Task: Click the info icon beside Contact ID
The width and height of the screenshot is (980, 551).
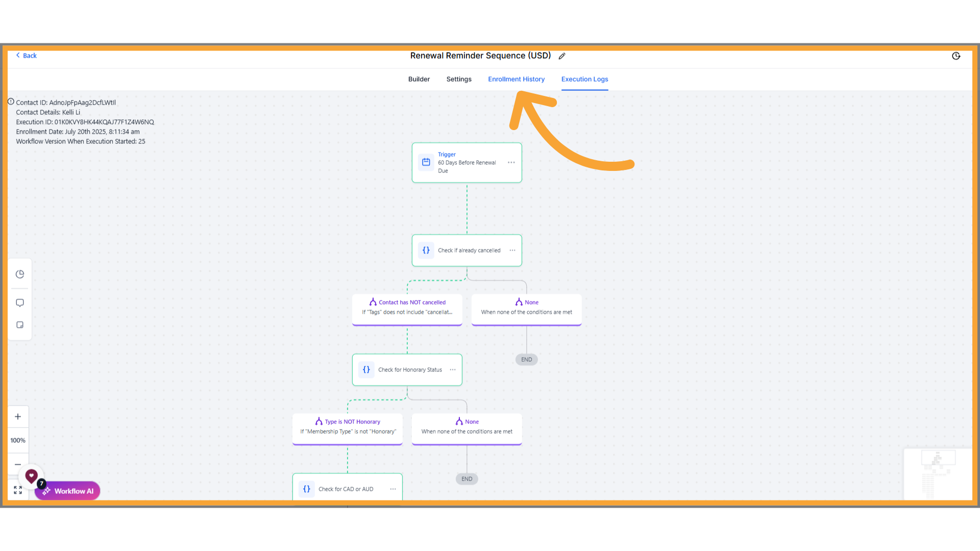Action: (x=11, y=102)
